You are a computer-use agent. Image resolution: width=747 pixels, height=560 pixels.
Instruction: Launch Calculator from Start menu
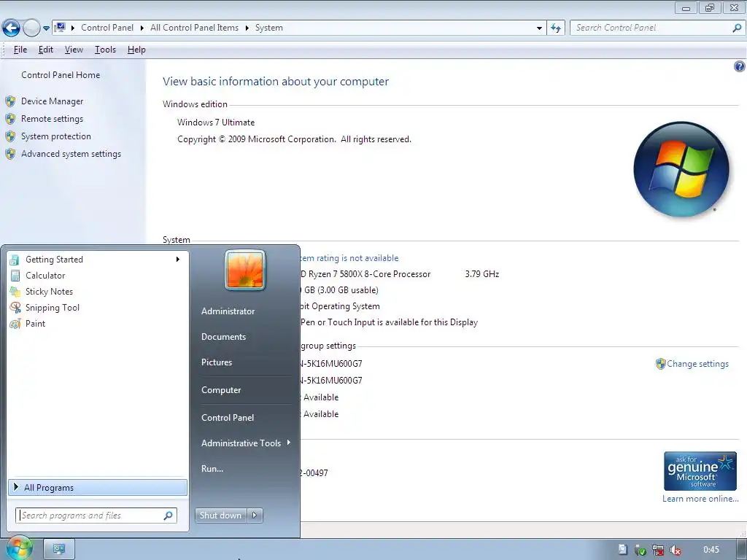pos(98,275)
